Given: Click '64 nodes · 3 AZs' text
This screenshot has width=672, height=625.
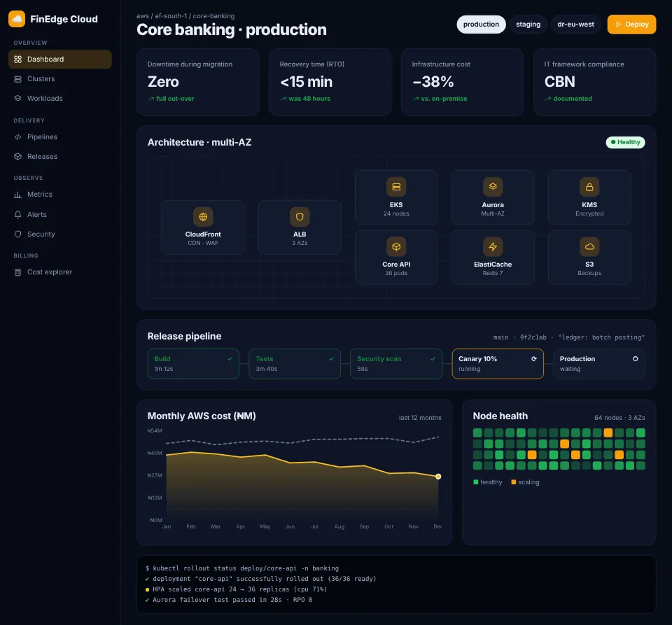Looking at the screenshot, I should tap(619, 418).
